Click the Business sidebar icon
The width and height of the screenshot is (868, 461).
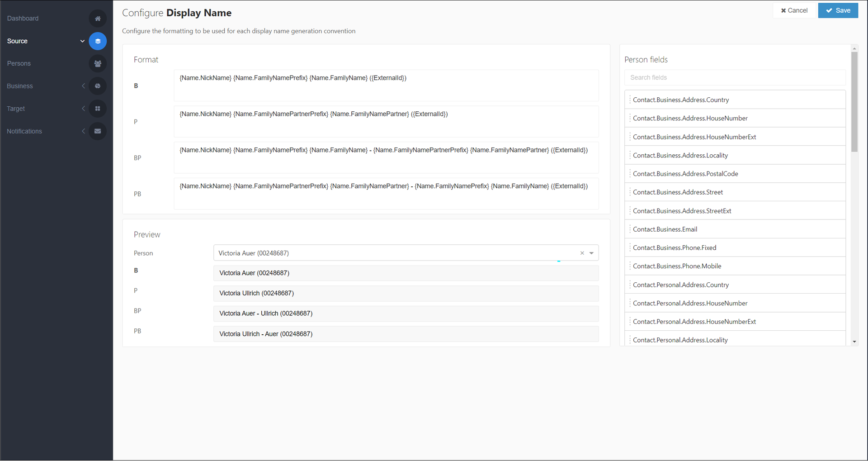(x=98, y=86)
